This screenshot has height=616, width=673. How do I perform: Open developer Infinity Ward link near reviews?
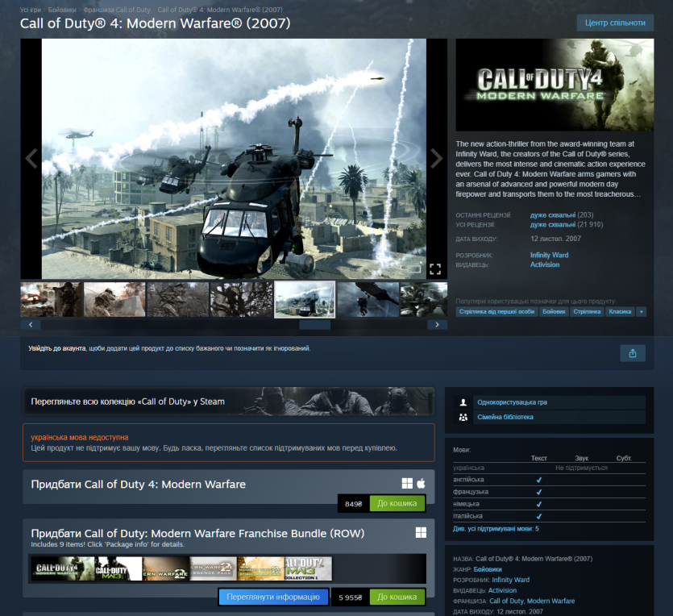tap(550, 255)
